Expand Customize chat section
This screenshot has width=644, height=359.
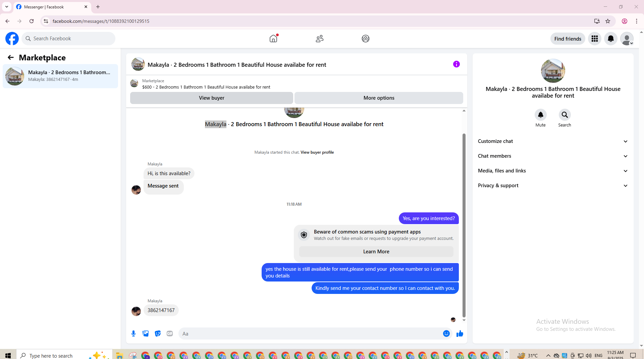553,141
